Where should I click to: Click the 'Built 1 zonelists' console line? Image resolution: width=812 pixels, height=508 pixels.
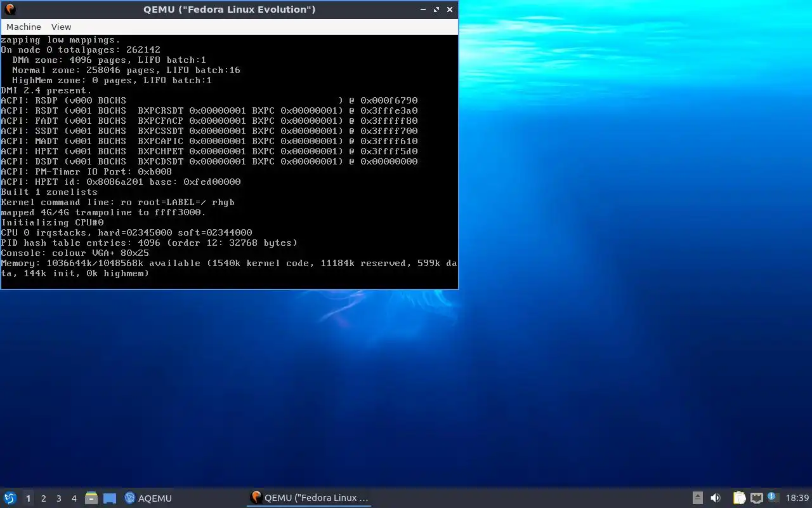(x=49, y=192)
